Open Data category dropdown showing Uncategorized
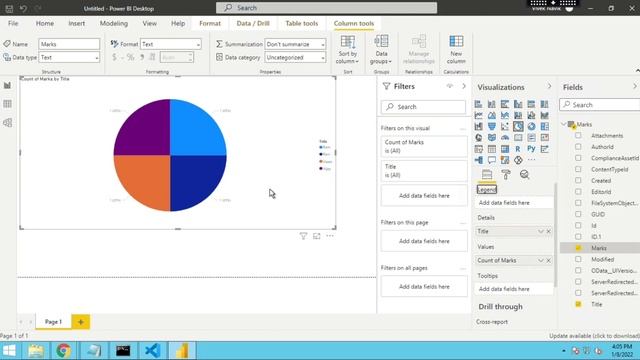 tap(295, 58)
